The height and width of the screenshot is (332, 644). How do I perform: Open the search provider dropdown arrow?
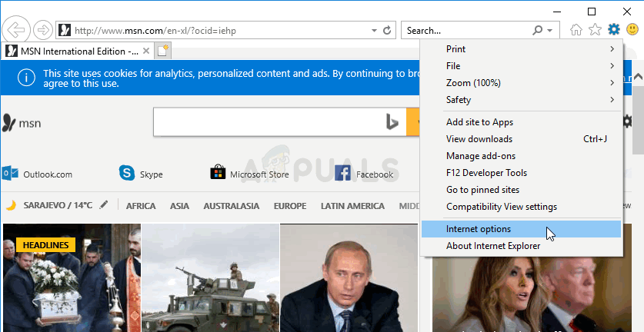click(550, 31)
